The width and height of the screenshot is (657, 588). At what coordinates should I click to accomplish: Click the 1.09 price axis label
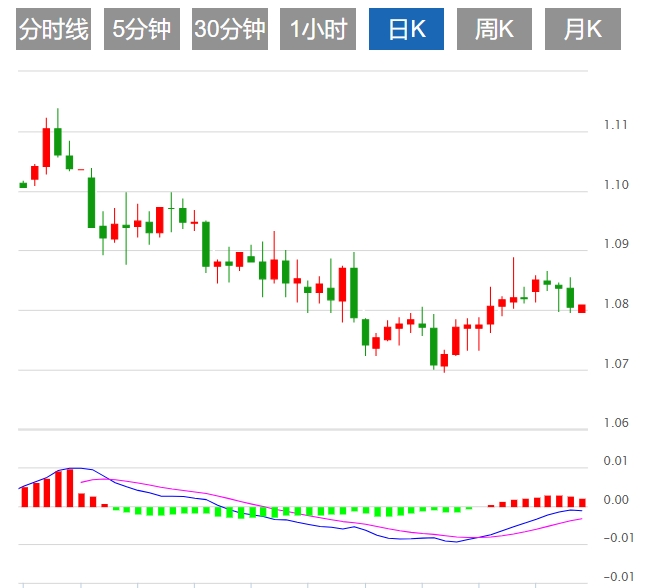point(616,244)
